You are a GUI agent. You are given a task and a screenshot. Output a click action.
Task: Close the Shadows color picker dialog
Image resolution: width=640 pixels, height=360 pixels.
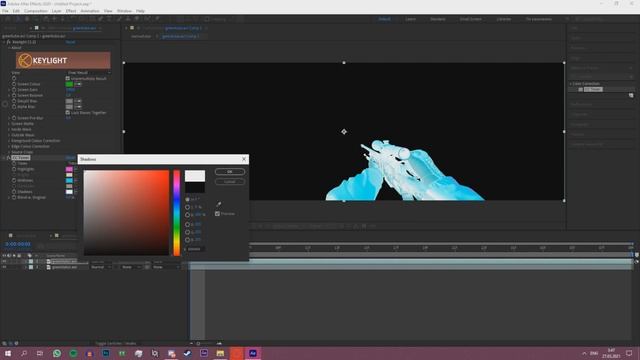[x=244, y=159]
